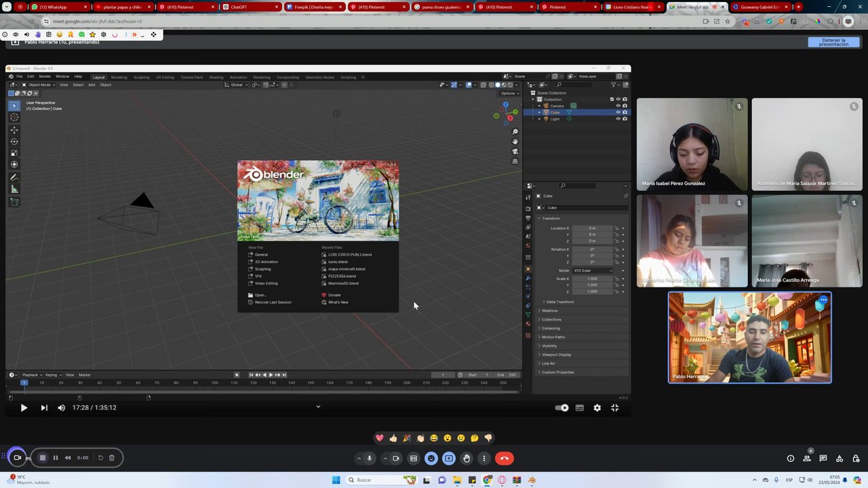Open the Material properties tab icon
Screen dimensions: 868x488
tap(528, 324)
